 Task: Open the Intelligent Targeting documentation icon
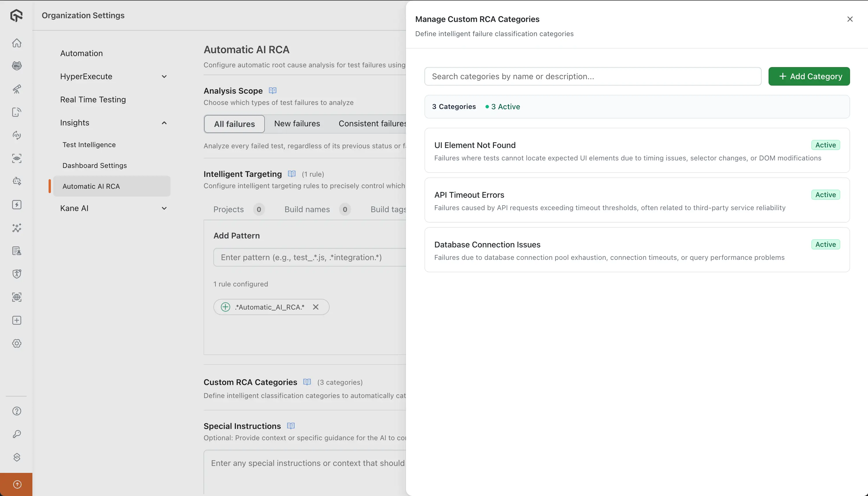coord(292,174)
